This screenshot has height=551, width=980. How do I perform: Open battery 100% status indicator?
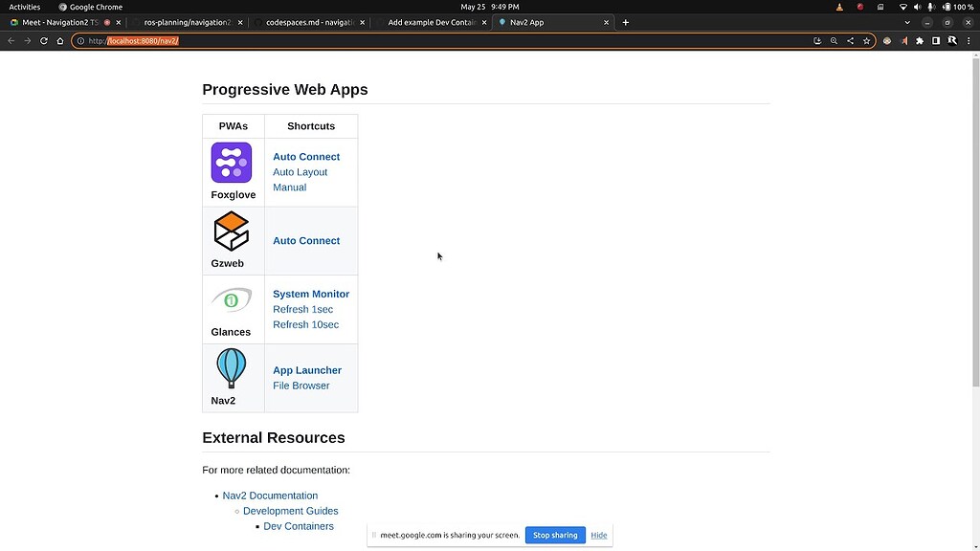(958, 7)
